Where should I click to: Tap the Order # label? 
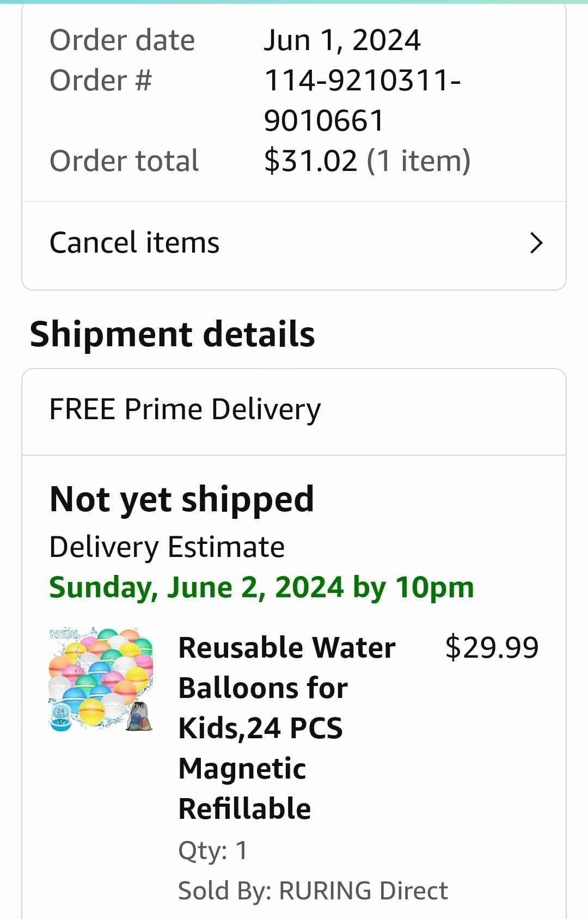pyautogui.click(x=101, y=81)
